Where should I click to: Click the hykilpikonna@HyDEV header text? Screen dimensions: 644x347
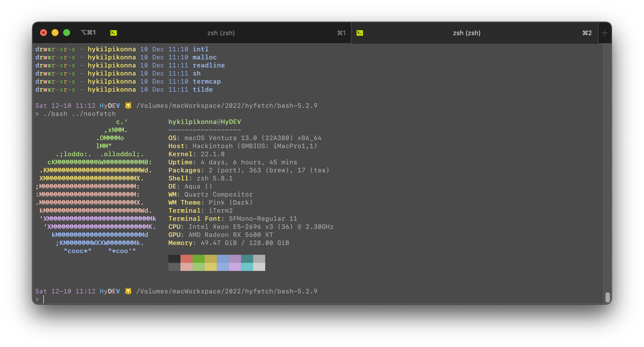click(x=205, y=122)
